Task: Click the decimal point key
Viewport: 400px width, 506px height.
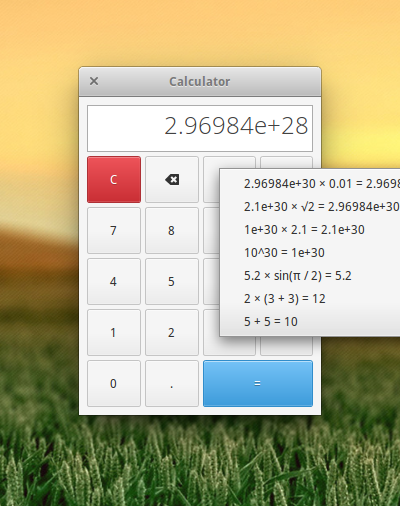Action: click(172, 383)
